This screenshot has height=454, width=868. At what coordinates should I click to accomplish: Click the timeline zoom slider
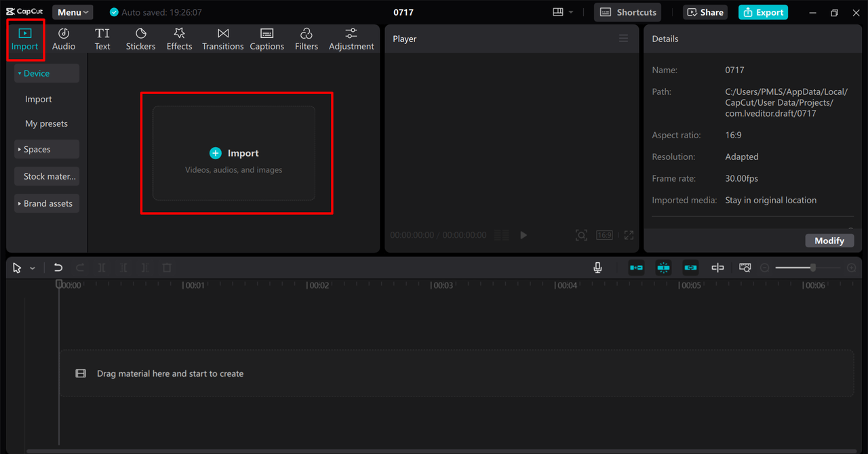[807, 268]
